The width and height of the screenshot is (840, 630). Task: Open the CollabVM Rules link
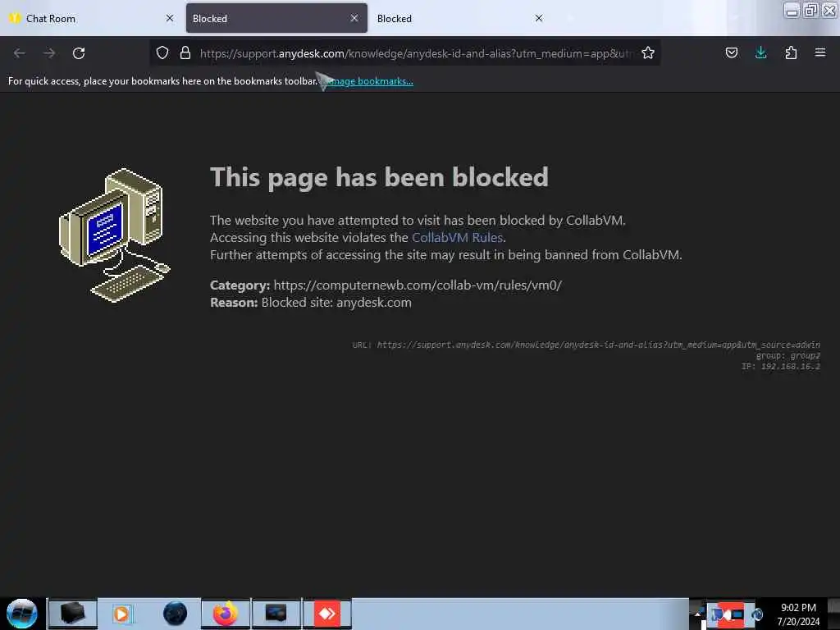457,237
